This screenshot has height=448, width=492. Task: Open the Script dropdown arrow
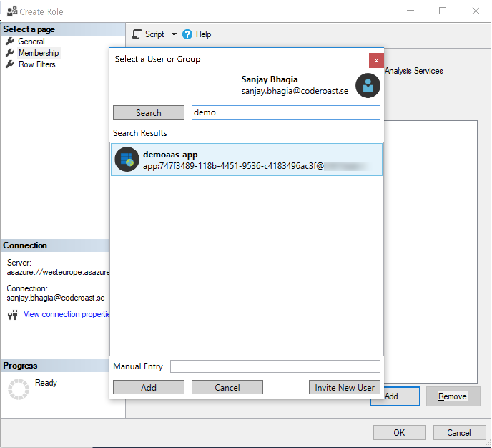point(174,34)
